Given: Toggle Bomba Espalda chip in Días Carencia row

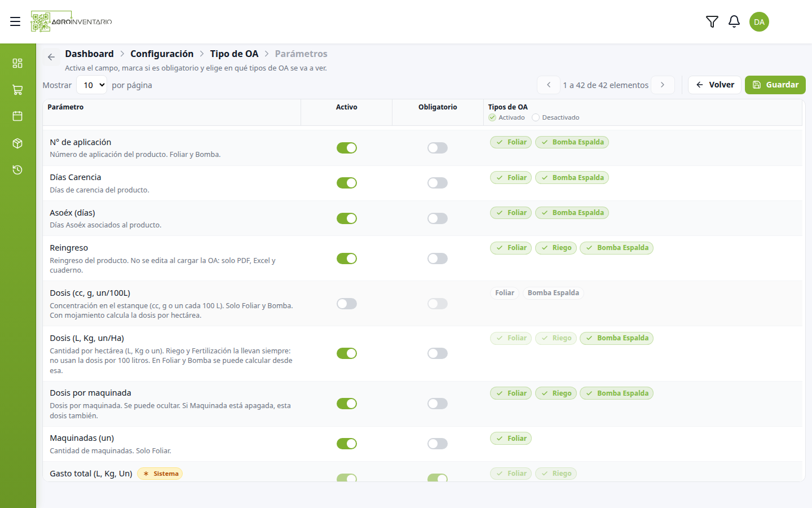Looking at the screenshot, I should point(572,178).
